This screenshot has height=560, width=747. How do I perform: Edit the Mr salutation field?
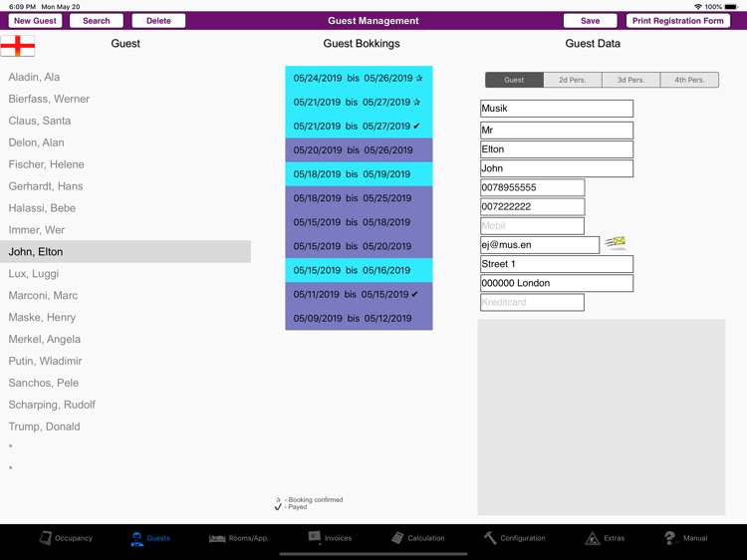[557, 131]
